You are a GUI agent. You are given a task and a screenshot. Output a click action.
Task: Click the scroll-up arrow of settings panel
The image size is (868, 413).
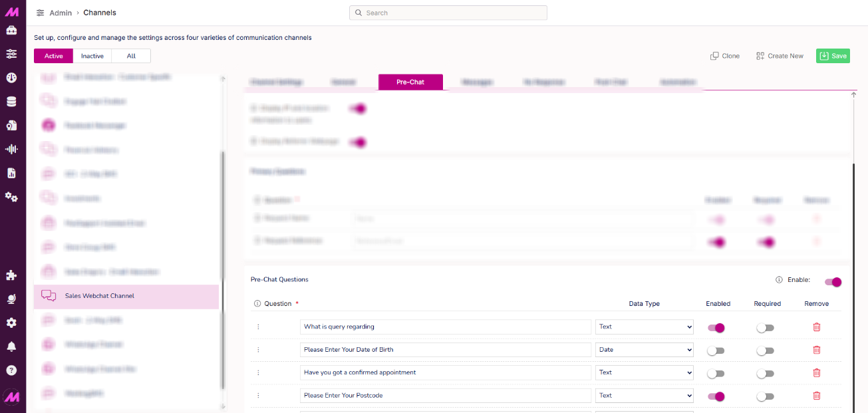(x=854, y=94)
